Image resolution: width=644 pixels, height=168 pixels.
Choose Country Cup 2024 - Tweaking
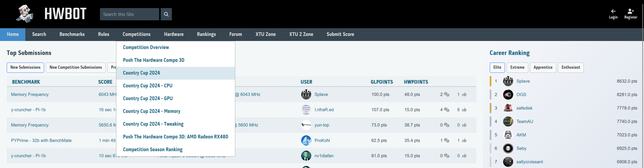(x=175, y=124)
